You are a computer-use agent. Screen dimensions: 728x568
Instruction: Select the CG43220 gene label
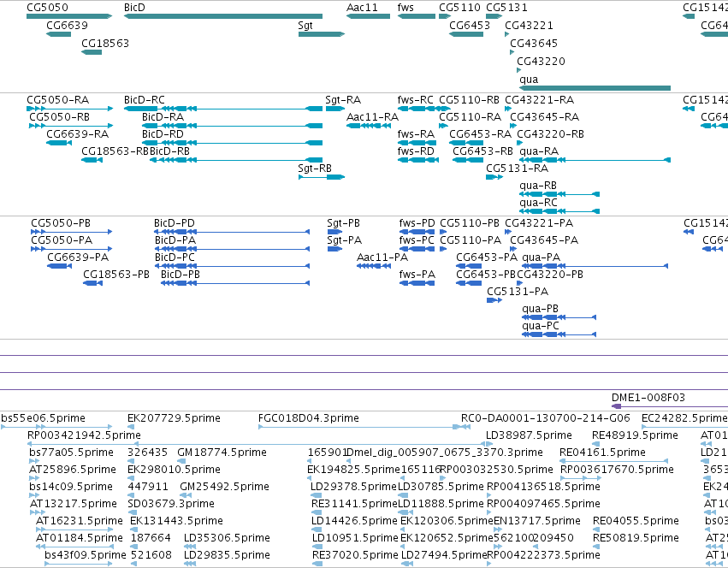coord(541,62)
